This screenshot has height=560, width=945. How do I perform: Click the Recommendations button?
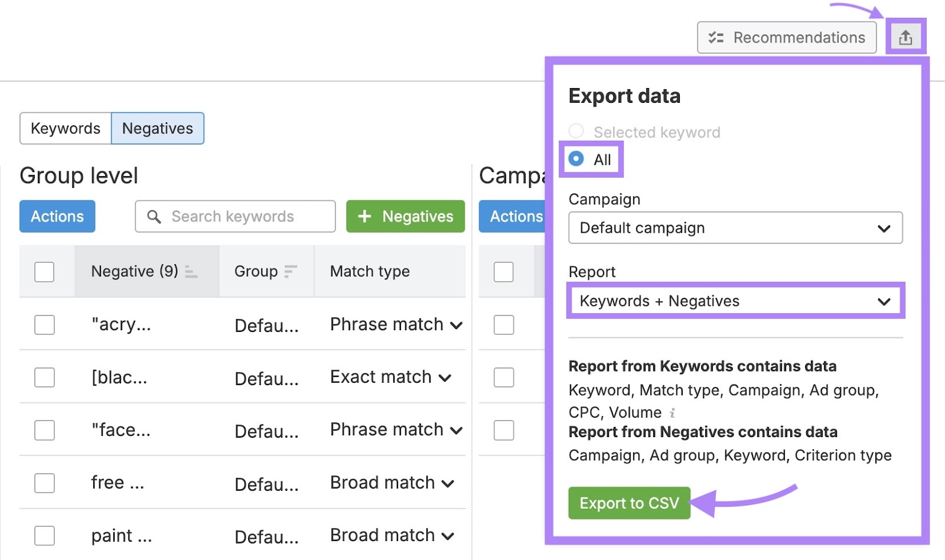coord(787,37)
